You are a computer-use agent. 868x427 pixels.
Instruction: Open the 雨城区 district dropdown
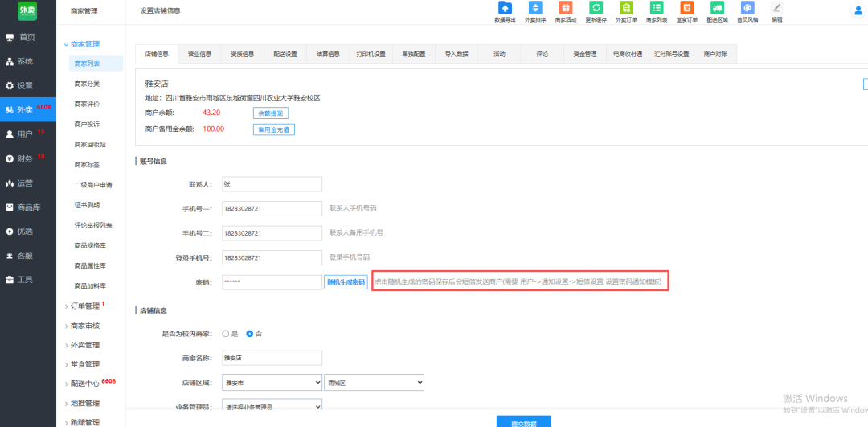366,383
